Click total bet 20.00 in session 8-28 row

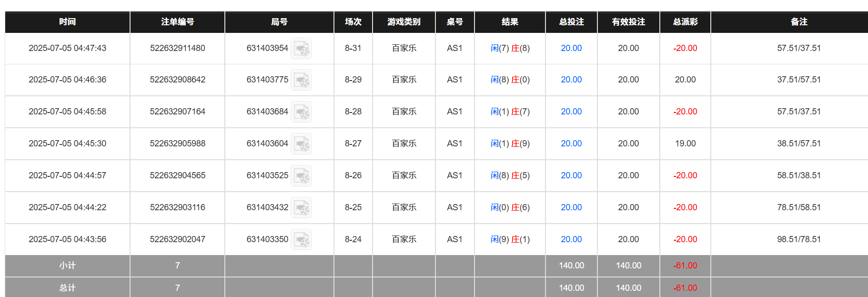tap(571, 112)
